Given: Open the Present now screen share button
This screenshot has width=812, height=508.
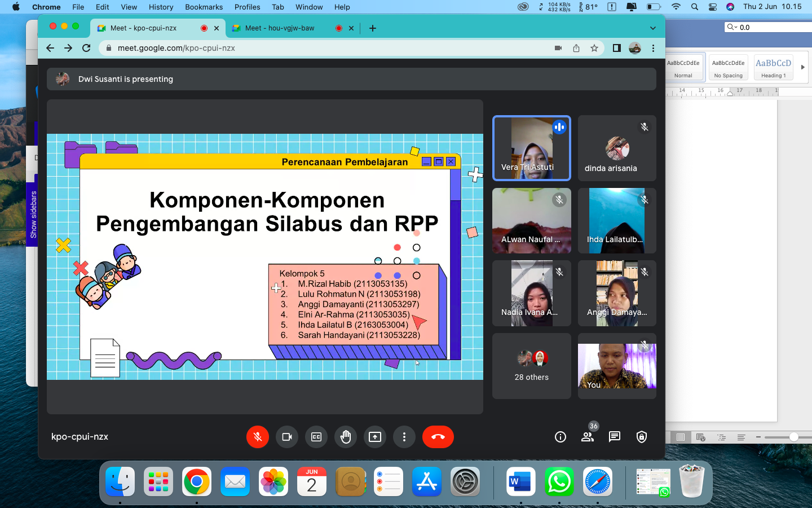Looking at the screenshot, I should [x=375, y=437].
